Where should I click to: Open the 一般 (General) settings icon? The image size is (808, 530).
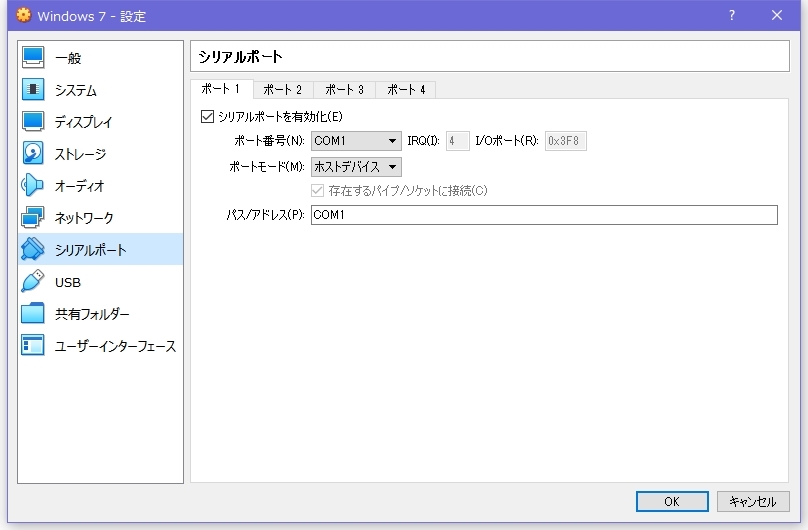(x=33, y=57)
